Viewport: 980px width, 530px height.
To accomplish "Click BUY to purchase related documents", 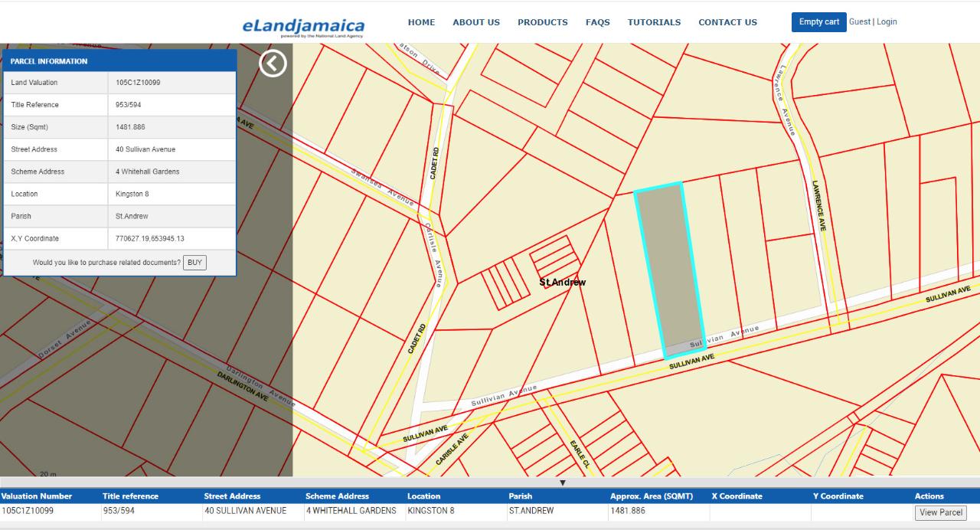I will [x=194, y=263].
